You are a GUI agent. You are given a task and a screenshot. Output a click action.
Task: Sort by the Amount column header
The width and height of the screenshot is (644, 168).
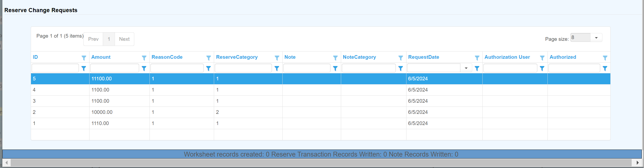[x=101, y=57]
